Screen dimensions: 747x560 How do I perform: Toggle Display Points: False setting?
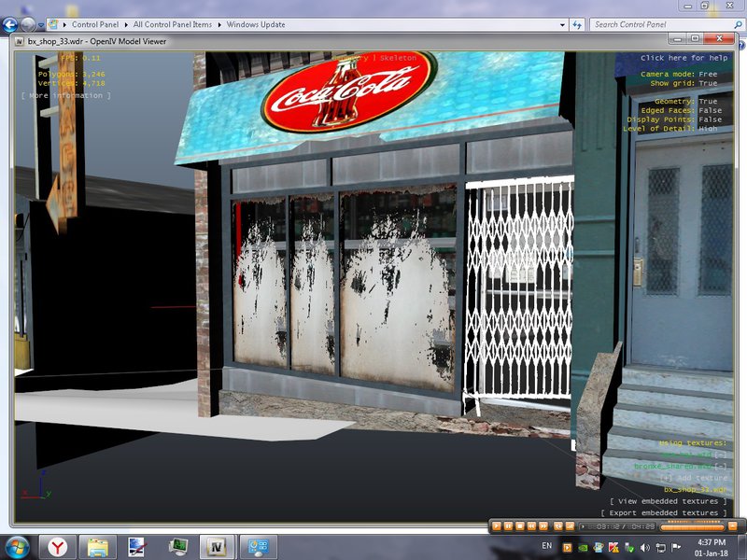click(674, 119)
